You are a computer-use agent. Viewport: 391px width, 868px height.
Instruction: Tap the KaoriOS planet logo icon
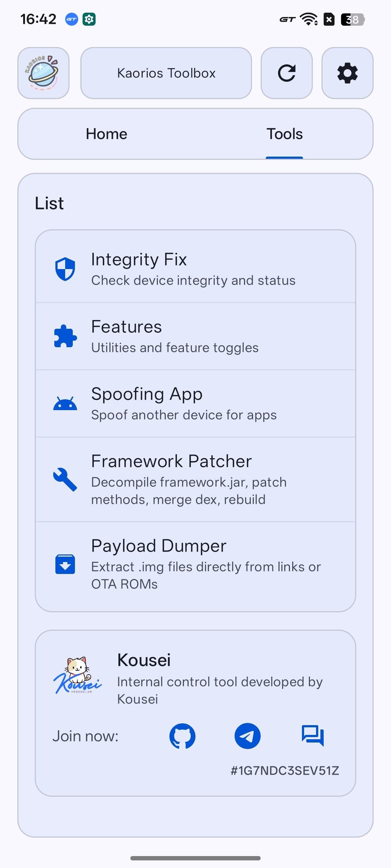click(x=43, y=73)
